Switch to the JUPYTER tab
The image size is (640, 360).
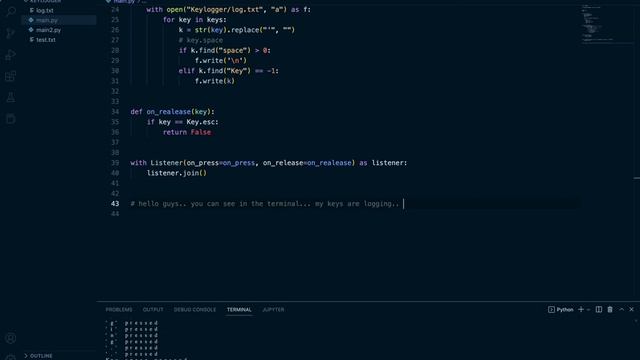[273, 310]
